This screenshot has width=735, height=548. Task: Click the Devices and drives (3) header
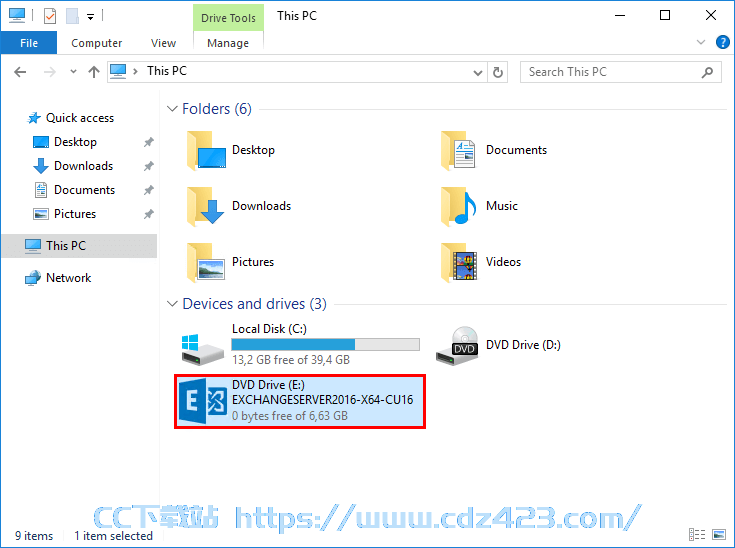tap(255, 304)
